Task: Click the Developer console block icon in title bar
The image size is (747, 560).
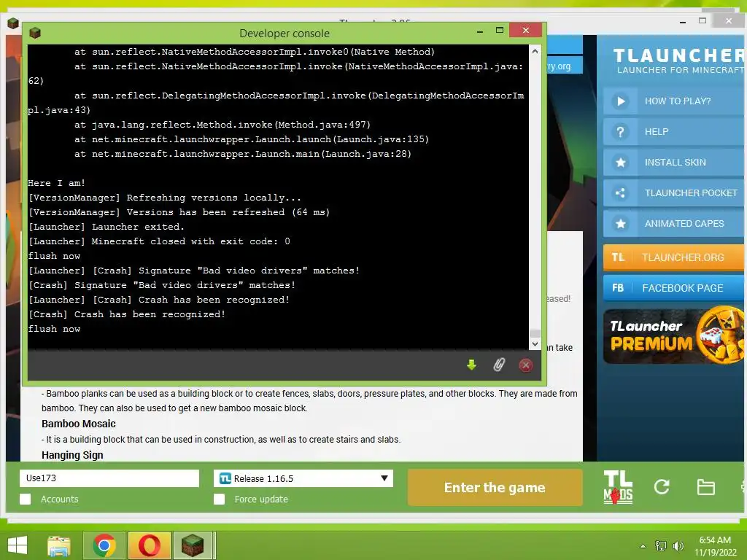Action: click(35, 33)
